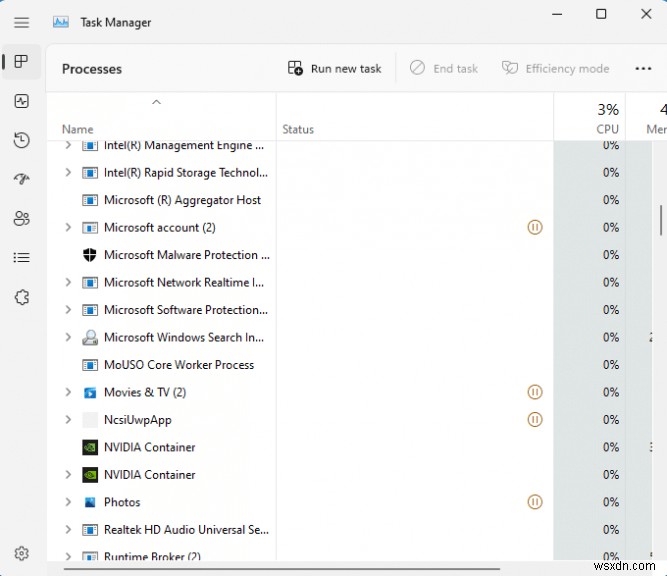Viewport: 667px width, 576px height.
Task: Click the Processes page heading
Action: pyautogui.click(x=92, y=69)
